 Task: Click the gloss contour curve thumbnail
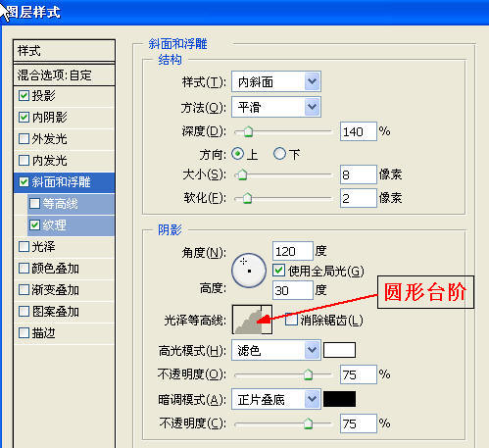point(247,320)
